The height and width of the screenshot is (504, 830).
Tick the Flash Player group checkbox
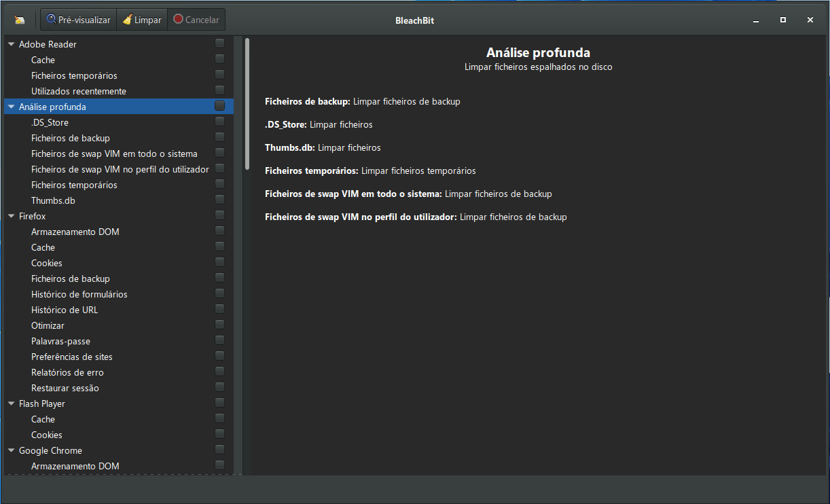click(219, 403)
